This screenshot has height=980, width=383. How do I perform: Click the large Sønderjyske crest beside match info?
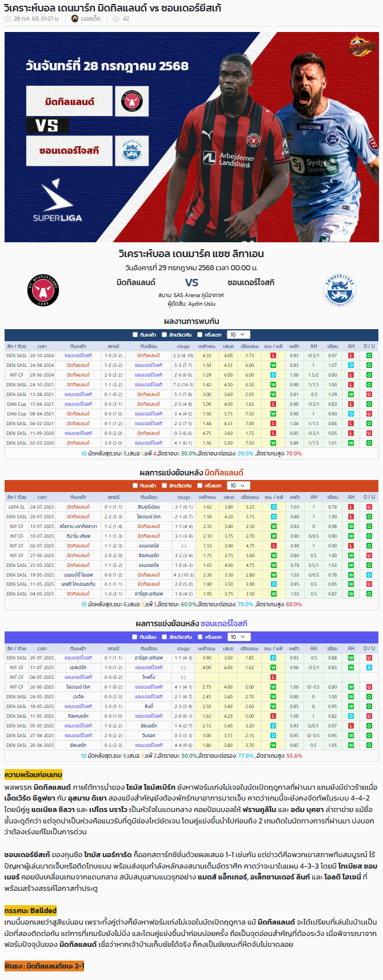point(340,290)
